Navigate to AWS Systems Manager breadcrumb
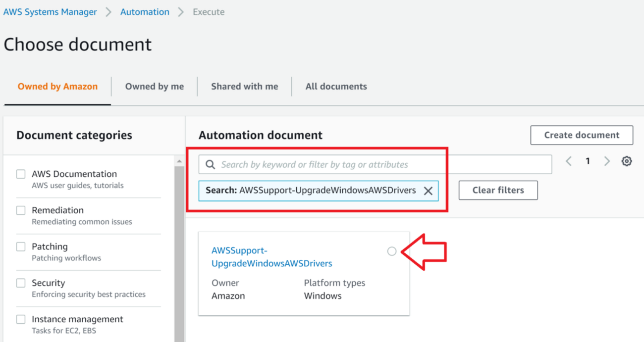Screen dimensions: 644x342 coord(50,12)
